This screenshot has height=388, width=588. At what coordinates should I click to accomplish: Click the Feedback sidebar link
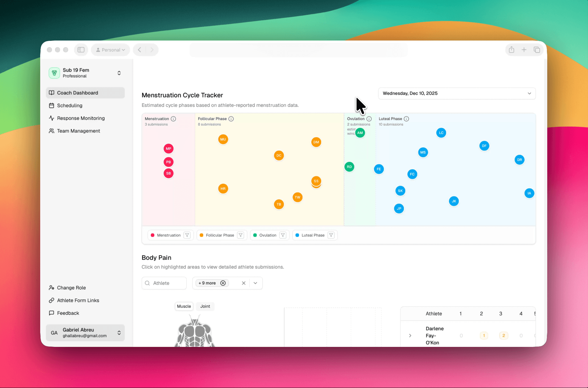tap(68, 313)
